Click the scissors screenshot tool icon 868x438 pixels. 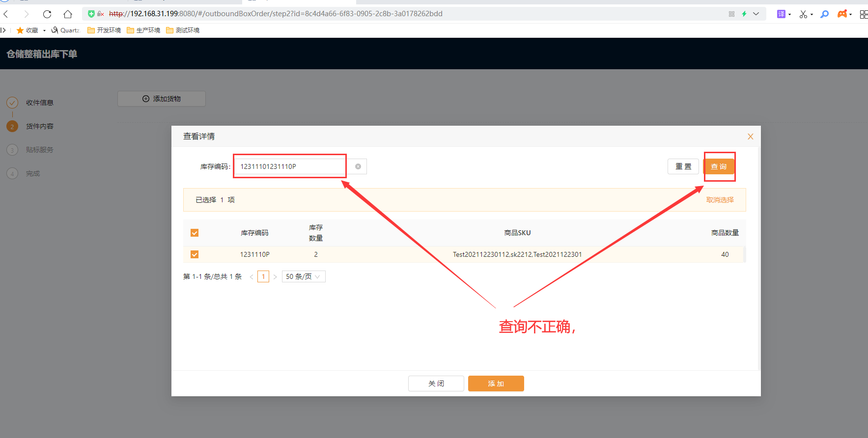(803, 14)
